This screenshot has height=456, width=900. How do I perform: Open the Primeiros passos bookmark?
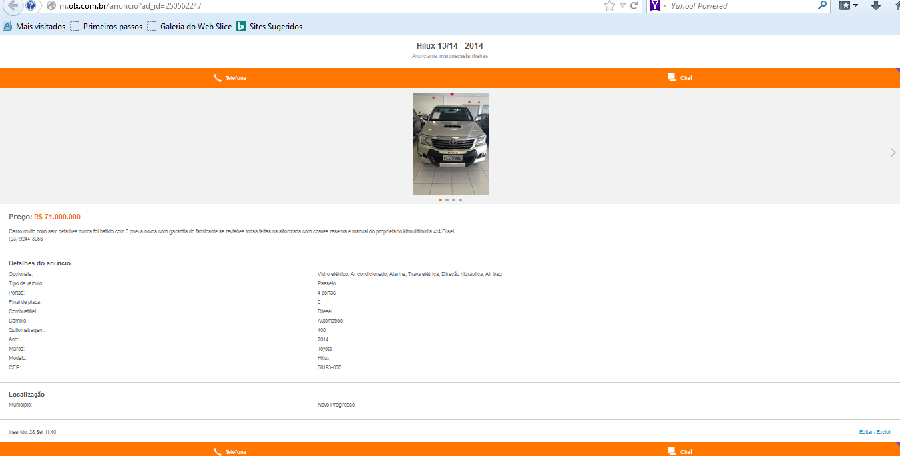tap(107, 26)
